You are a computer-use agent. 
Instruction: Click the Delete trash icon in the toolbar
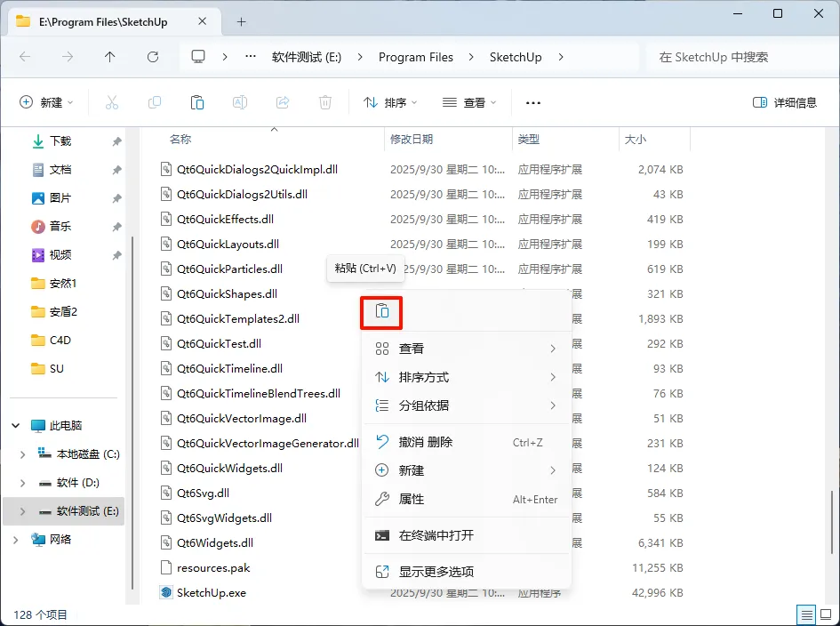[x=325, y=102]
